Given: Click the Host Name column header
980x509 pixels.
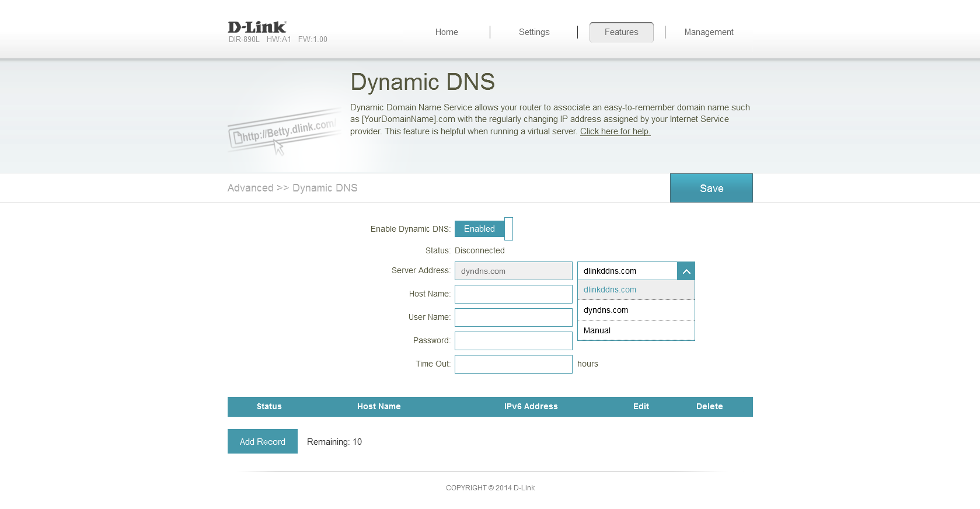Looking at the screenshot, I should (379, 406).
